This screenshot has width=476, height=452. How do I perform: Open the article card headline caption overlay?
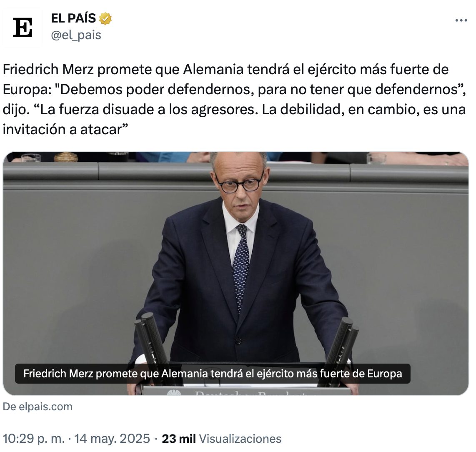(213, 373)
